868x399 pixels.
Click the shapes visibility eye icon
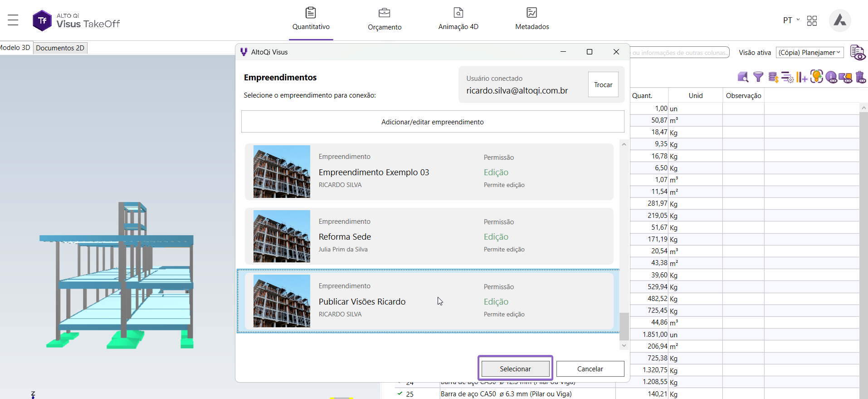[845, 78]
